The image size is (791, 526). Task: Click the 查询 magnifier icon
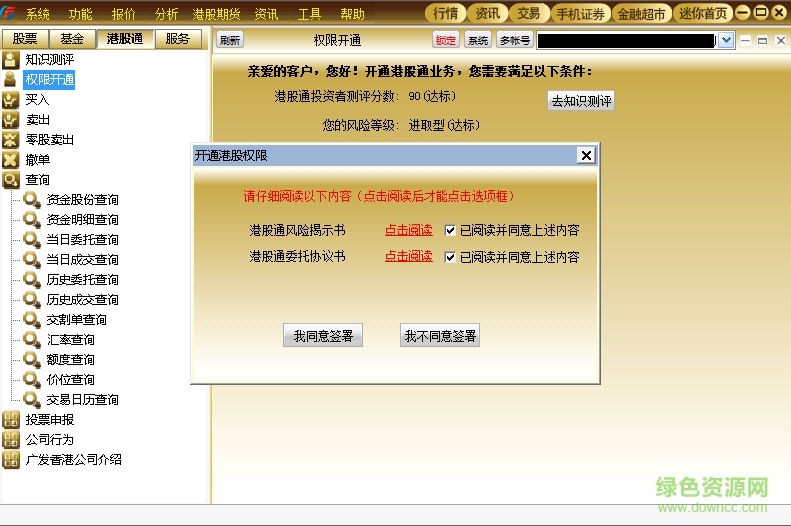click(10, 180)
